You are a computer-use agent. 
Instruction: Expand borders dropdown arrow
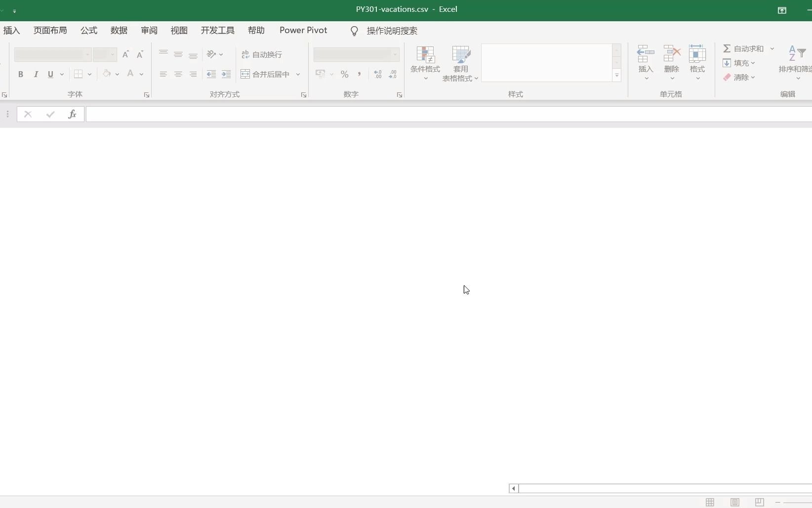89,74
